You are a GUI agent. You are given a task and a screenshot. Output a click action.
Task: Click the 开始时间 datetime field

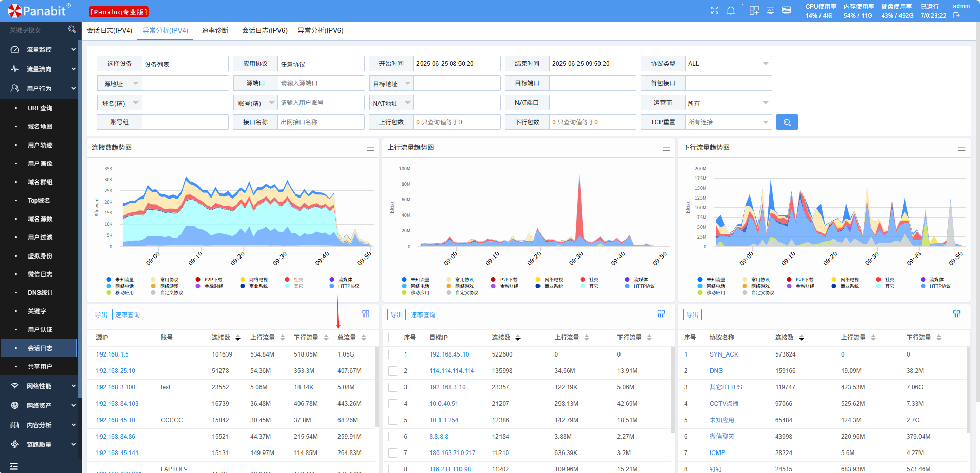pyautogui.click(x=456, y=64)
